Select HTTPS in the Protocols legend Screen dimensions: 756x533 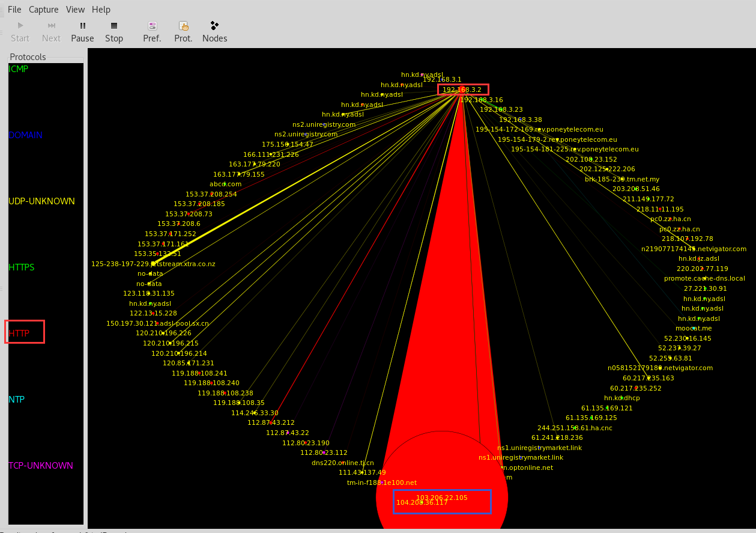22,267
